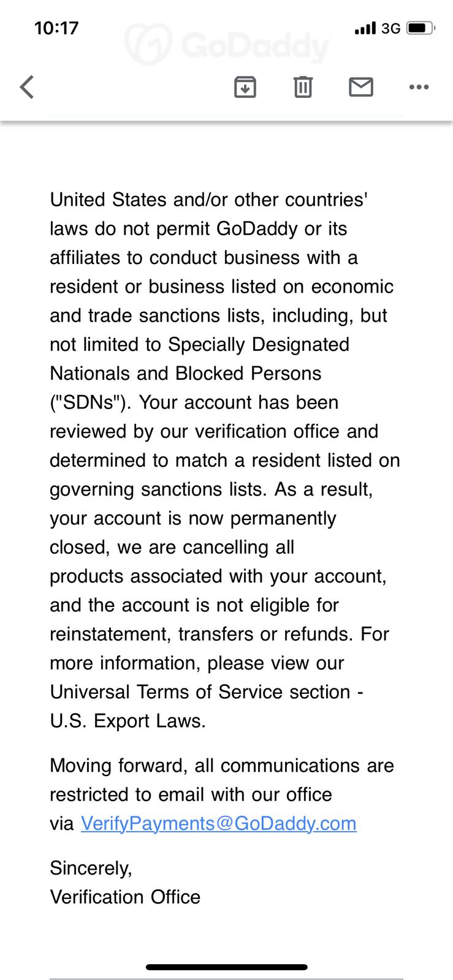Tap the 10:17 clock in status bar
The width and height of the screenshot is (453, 980).
click(x=56, y=28)
